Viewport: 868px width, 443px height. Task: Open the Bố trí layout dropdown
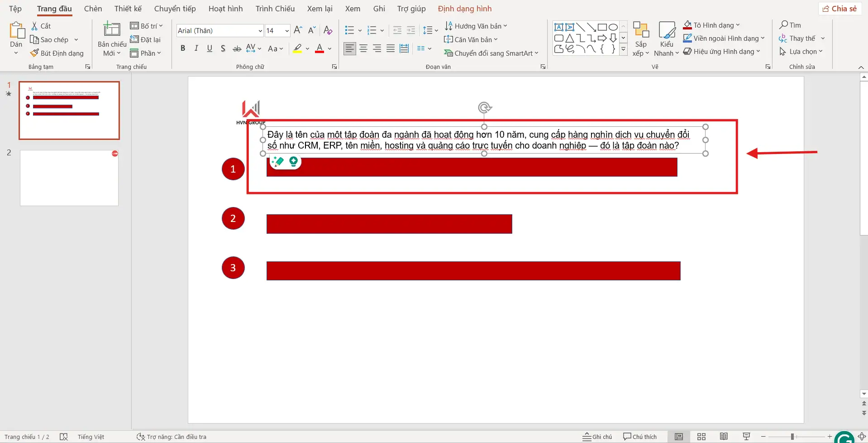pyautogui.click(x=146, y=26)
